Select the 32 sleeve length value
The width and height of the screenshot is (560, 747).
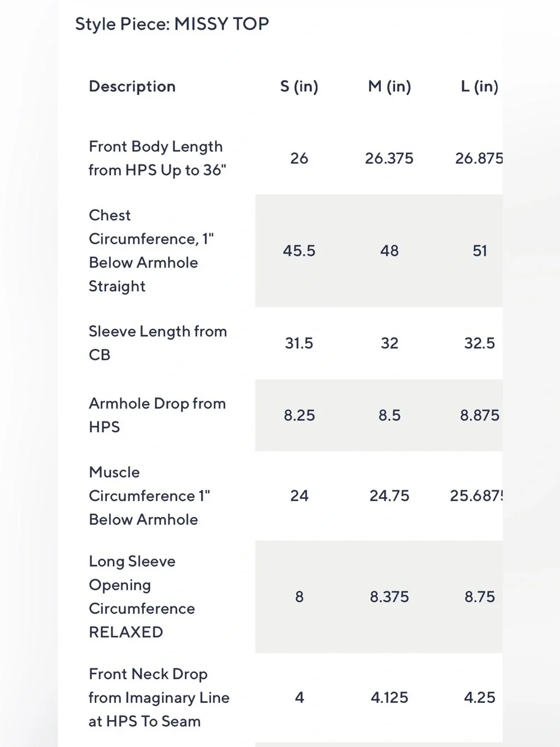389,343
